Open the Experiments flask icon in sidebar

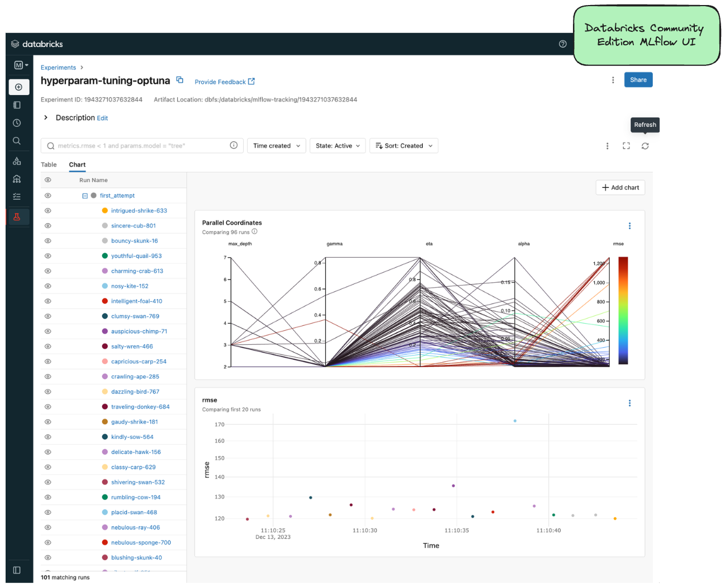point(17,217)
